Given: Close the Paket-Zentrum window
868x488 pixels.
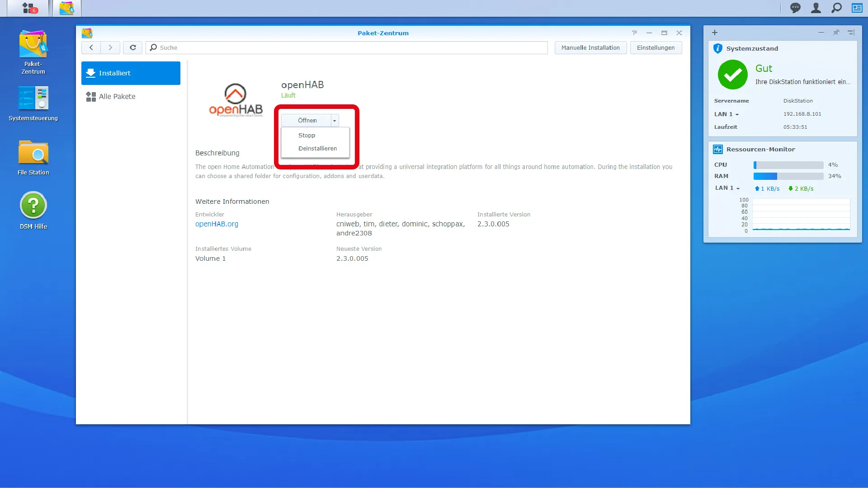Looking at the screenshot, I should [679, 33].
